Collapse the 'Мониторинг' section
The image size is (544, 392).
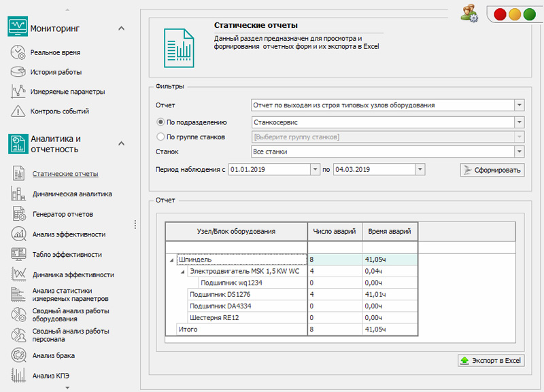coord(121,28)
